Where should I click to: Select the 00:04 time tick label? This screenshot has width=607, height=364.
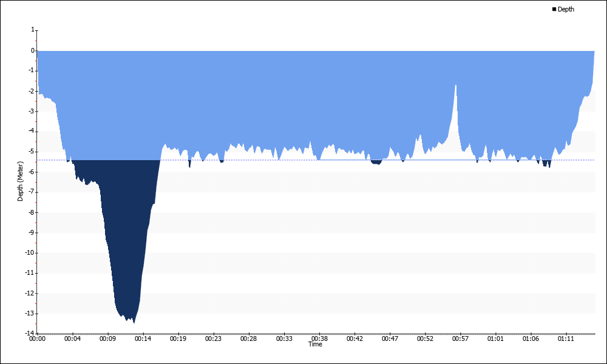tap(72, 339)
